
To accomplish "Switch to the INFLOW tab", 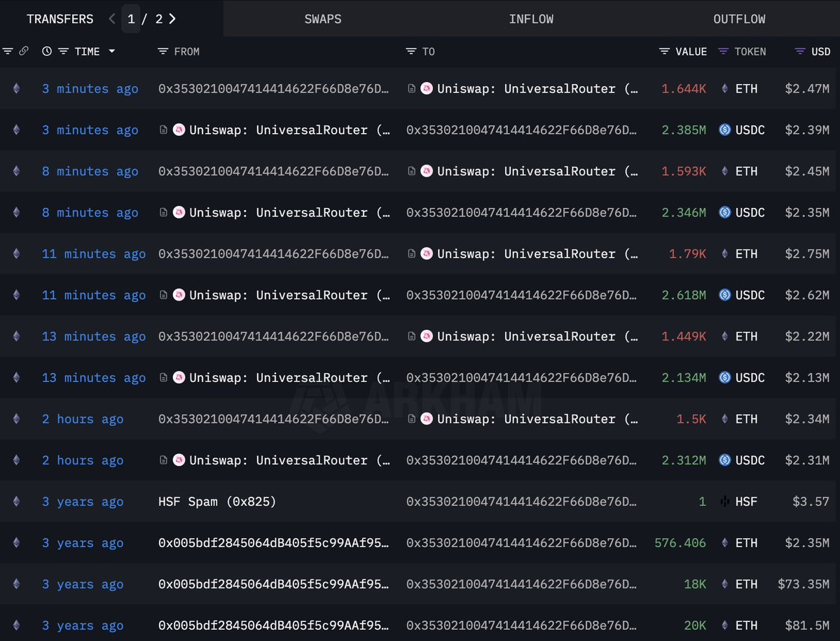I will (531, 19).
